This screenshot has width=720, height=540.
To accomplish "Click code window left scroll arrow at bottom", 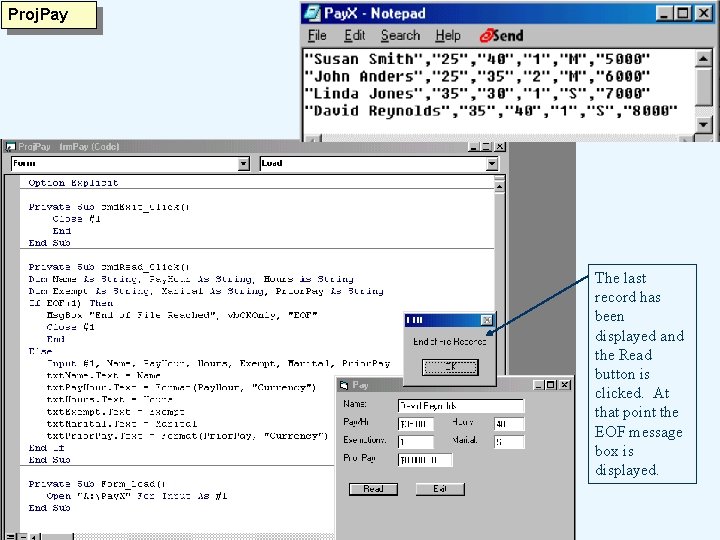I will pyautogui.click(x=35, y=536).
